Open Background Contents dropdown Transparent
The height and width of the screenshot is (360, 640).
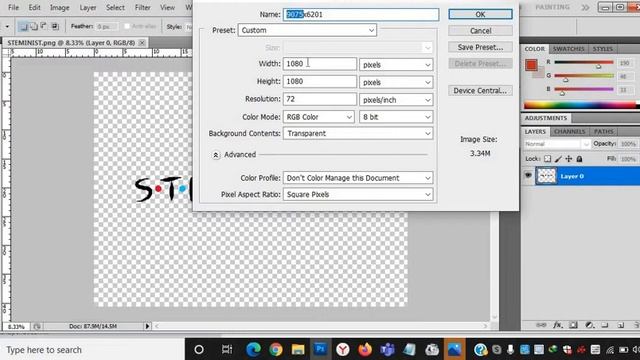(x=358, y=133)
